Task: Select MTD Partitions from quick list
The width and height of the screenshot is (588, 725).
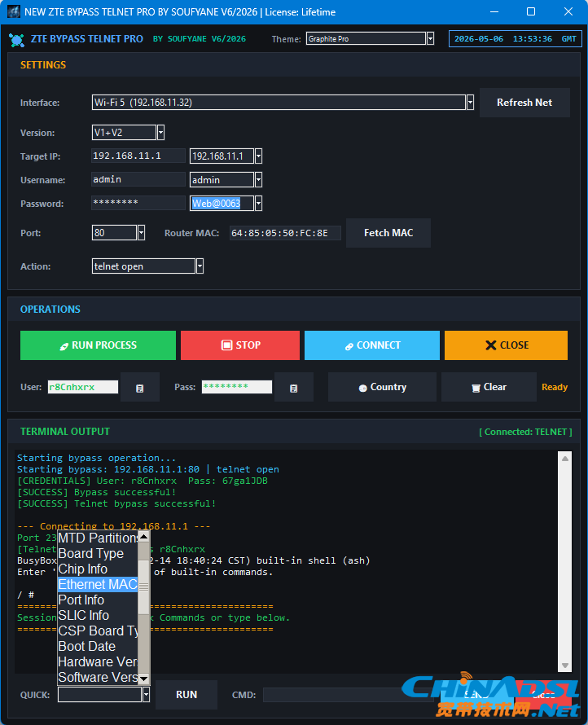Action: click(x=98, y=538)
